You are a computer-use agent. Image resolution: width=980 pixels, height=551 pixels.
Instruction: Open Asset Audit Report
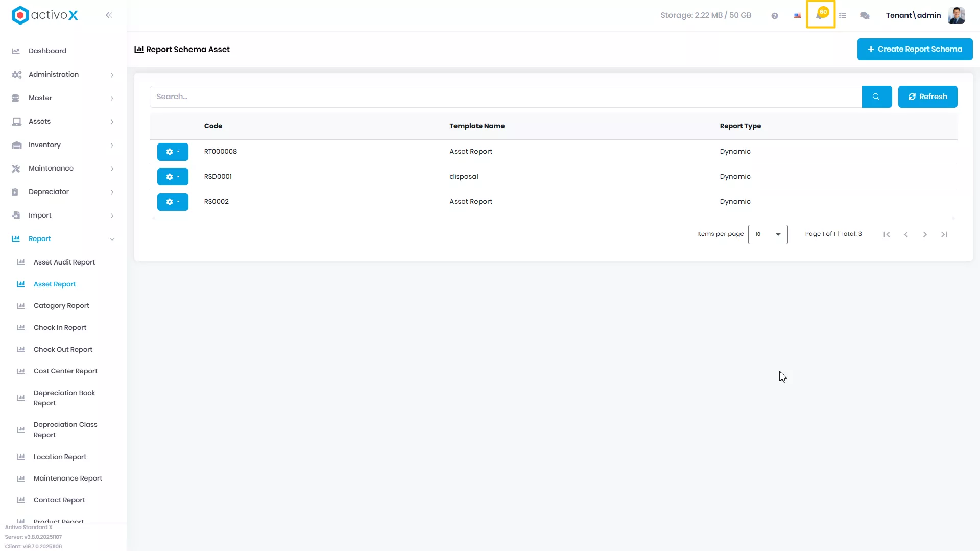click(64, 262)
